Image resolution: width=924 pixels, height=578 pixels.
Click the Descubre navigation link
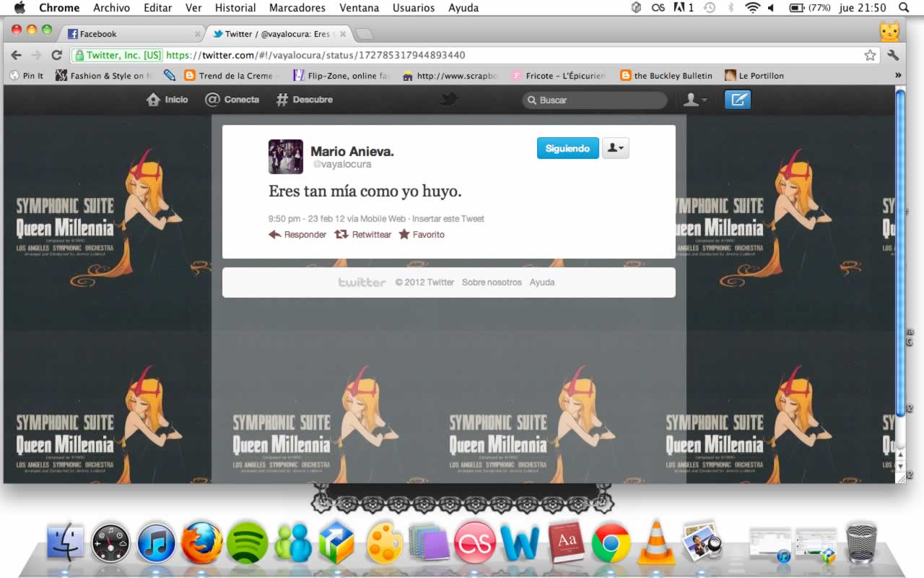point(304,100)
